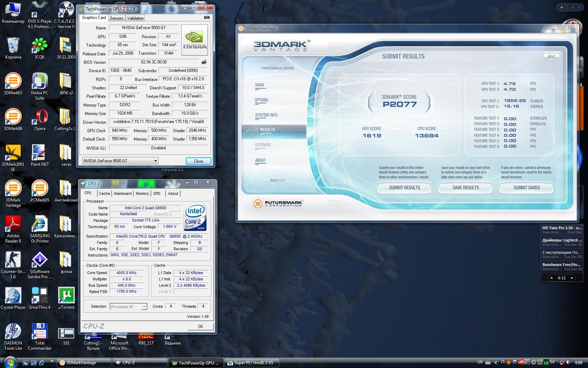The height and width of the screenshot is (368, 588).
Task: Select the Total Commander desktop icon
Action: click(x=40, y=336)
